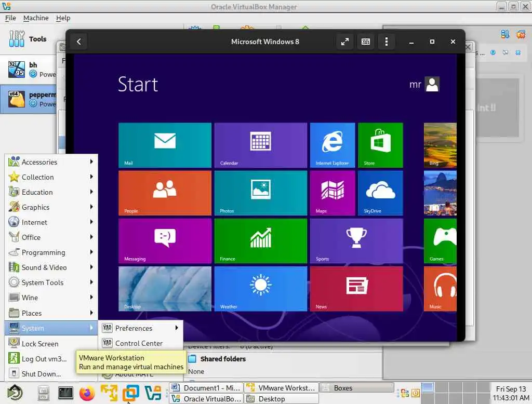Click the main menu launcher in the panel

(x=15, y=393)
